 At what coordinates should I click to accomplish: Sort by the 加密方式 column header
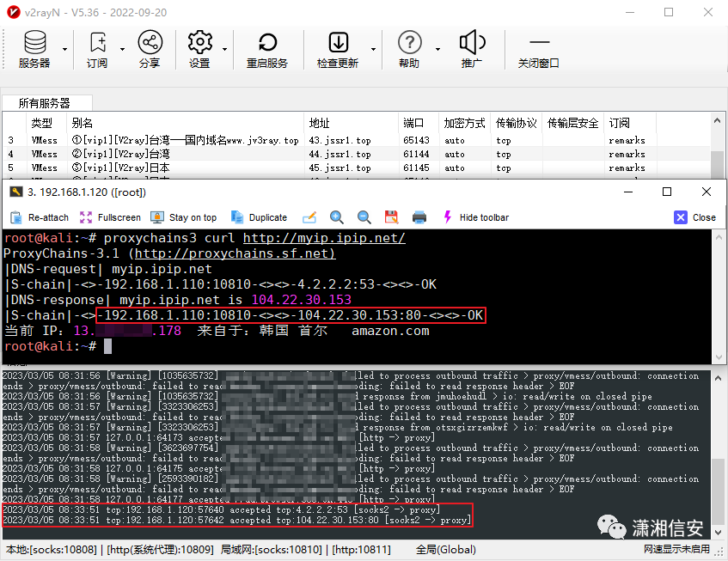[464, 123]
